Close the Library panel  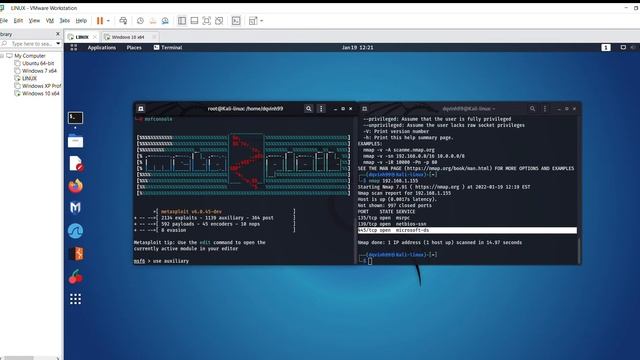pos(58,34)
